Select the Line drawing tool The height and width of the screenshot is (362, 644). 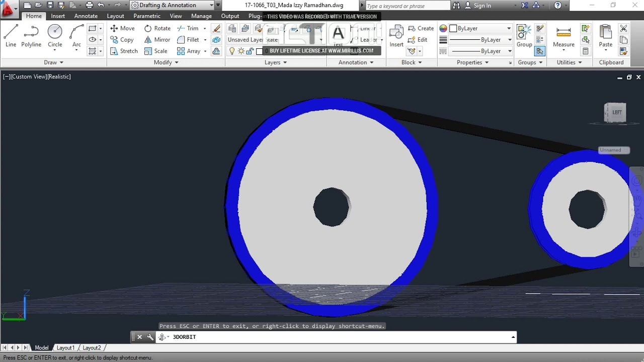(11, 37)
